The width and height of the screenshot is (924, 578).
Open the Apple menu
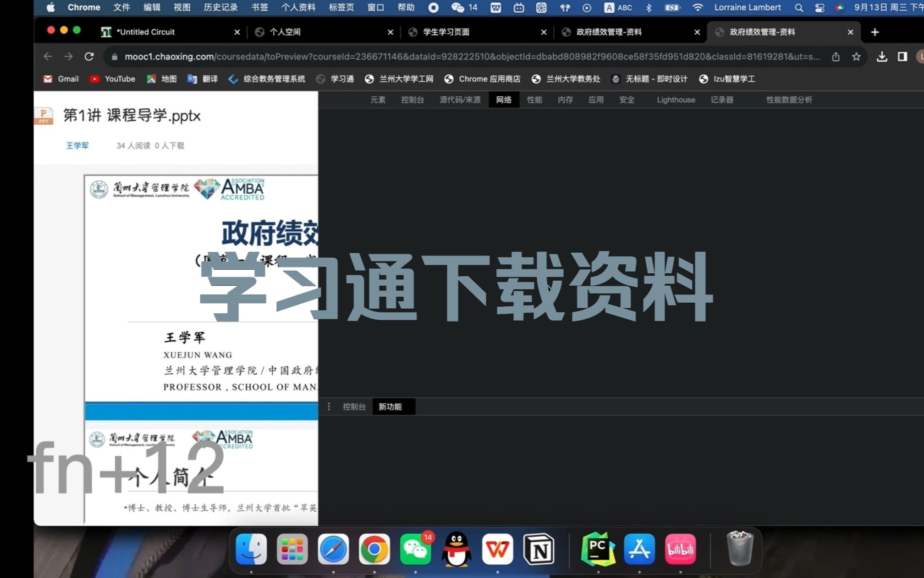(50, 7)
